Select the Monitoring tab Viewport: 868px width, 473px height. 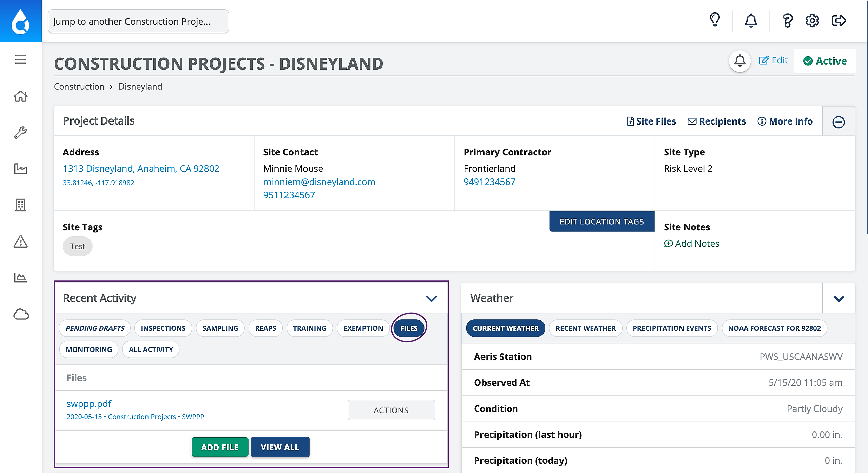click(x=89, y=349)
